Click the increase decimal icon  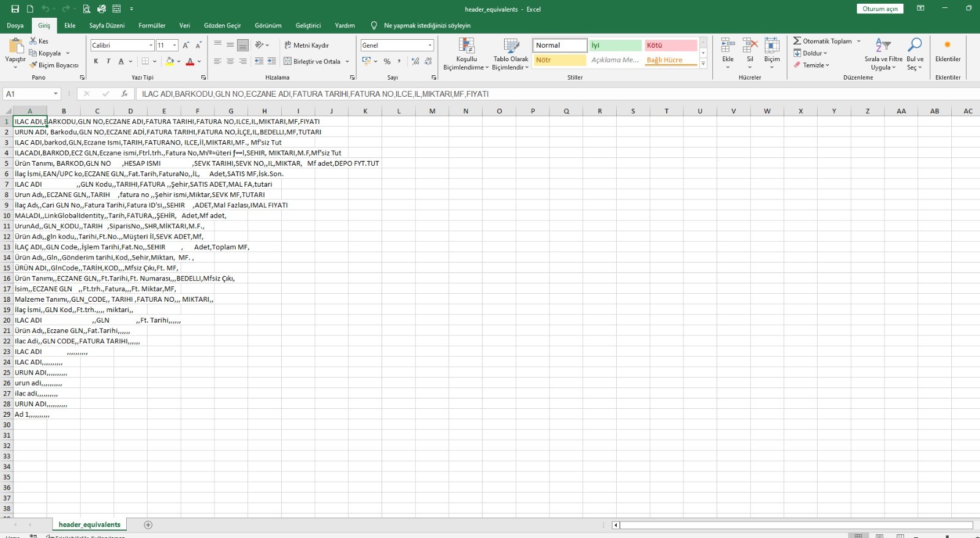tap(415, 61)
